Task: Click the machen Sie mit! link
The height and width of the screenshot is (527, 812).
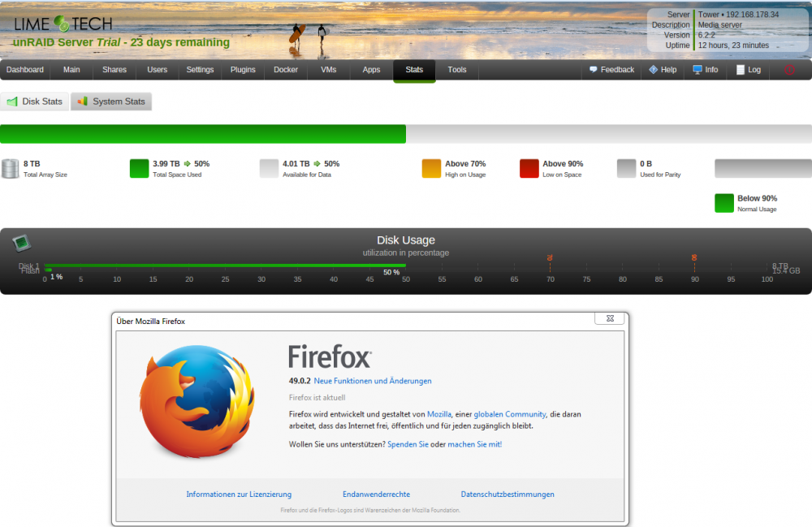Action: (x=474, y=444)
